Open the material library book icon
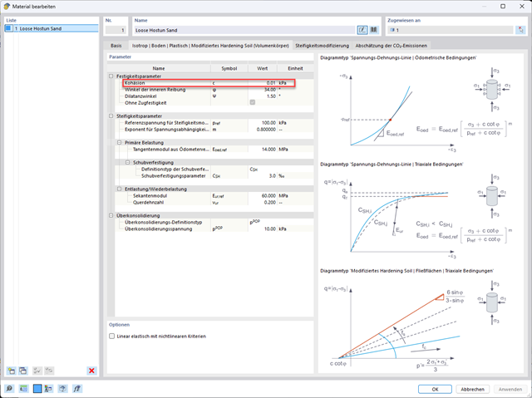This screenshot has width=532, height=398. [374, 30]
